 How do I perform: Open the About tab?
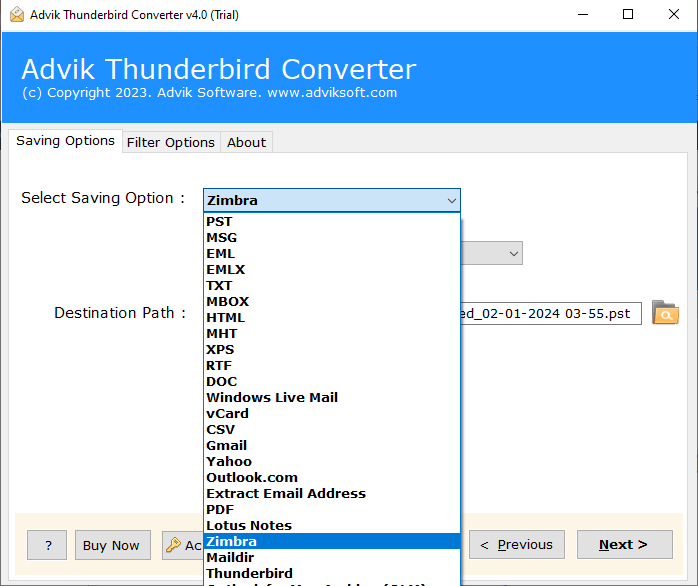(x=246, y=142)
